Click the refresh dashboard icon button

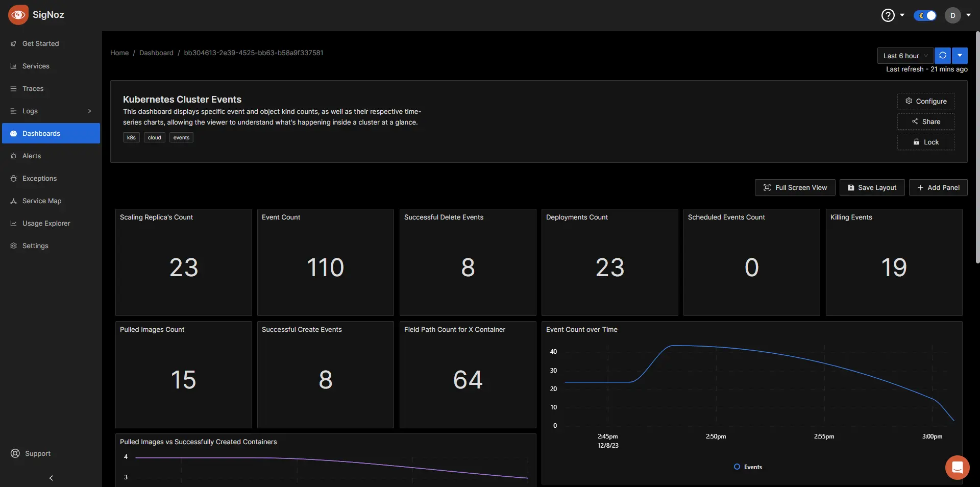click(x=943, y=56)
